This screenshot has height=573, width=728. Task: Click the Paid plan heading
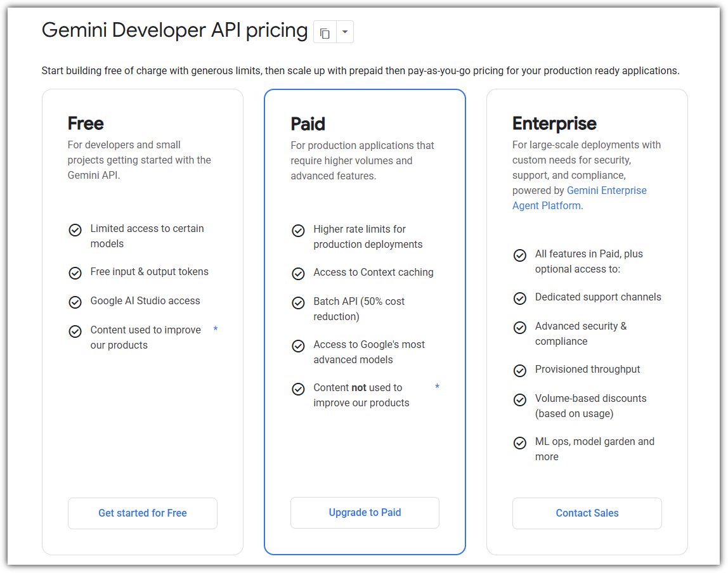(x=308, y=124)
